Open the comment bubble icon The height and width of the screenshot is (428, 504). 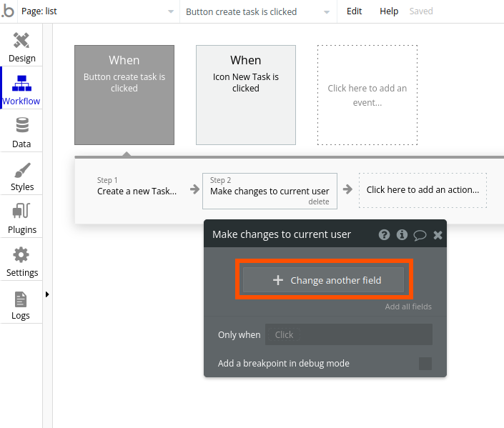(420, 235)
